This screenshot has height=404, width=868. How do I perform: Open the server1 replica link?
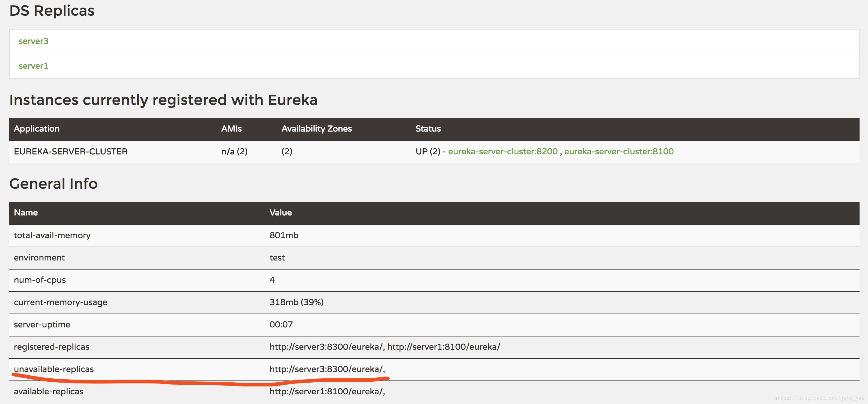[33, 66]
